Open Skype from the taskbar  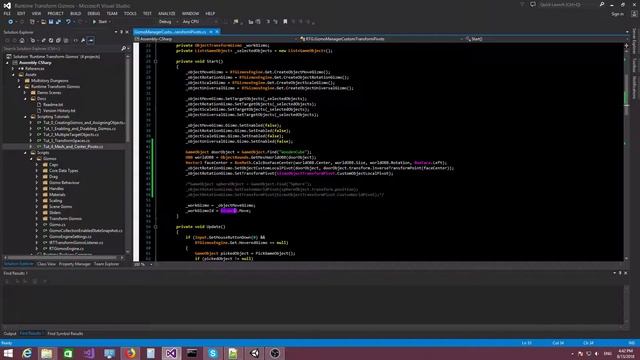click(x=213, y=353)
